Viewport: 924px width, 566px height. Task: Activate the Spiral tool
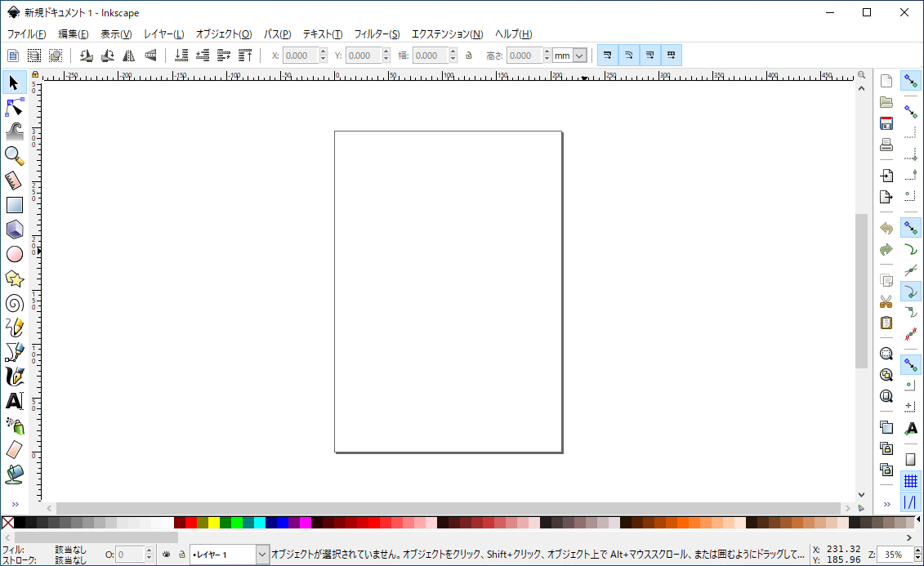[14, 303]
